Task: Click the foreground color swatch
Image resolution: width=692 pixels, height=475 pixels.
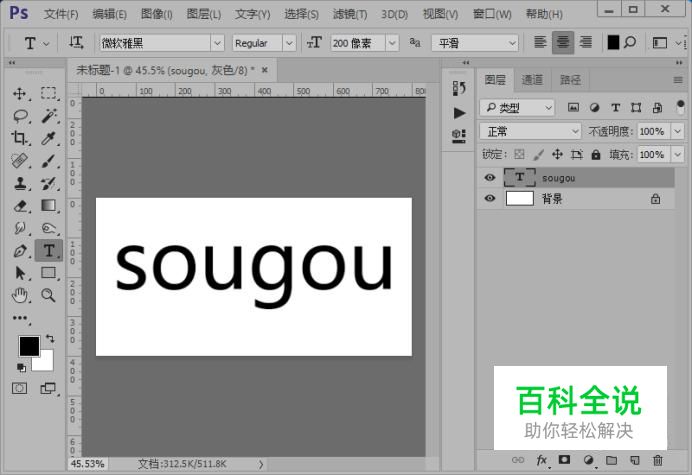Action: click(x=28, y=346)
